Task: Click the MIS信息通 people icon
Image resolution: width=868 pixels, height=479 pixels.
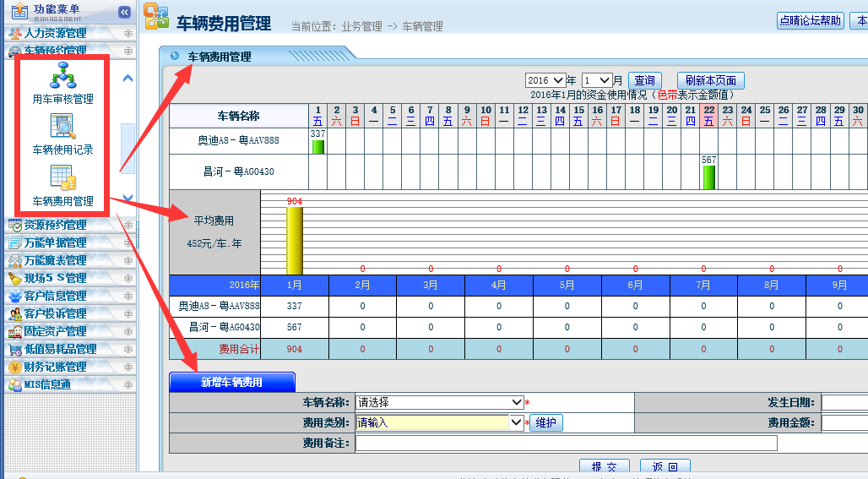Action: point(15,384)
